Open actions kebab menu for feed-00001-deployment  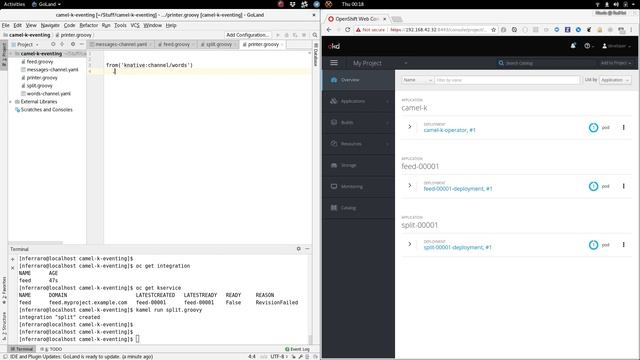click(x=623, y=186)
